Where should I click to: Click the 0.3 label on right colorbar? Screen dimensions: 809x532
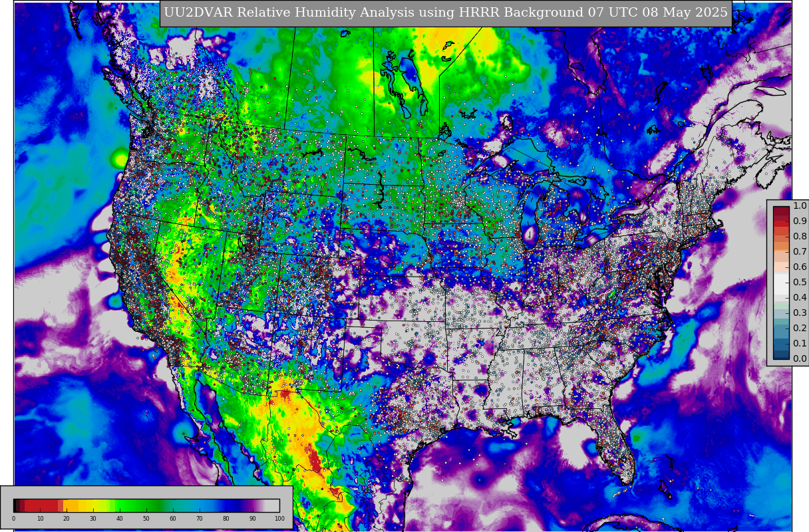click(x=800, y=313)
